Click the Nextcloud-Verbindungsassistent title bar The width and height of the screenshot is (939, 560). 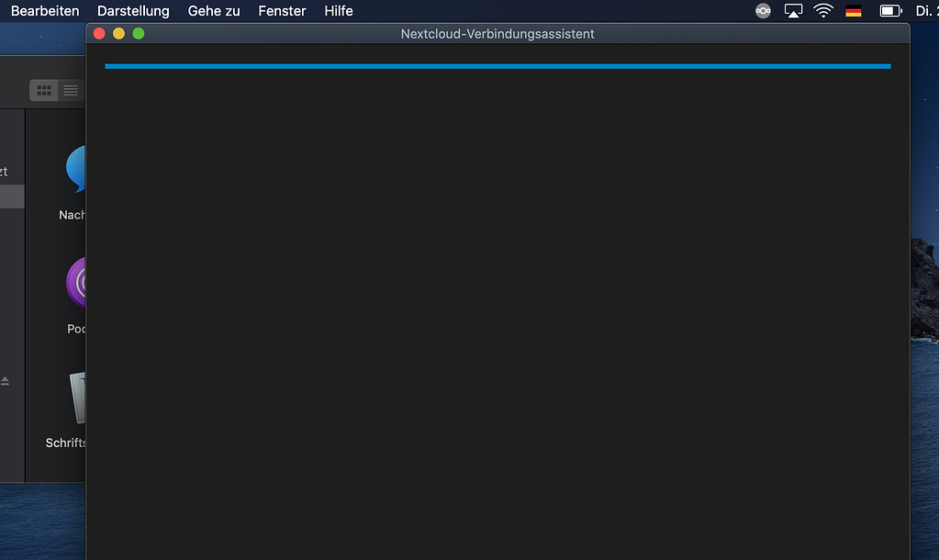(497, 34)
